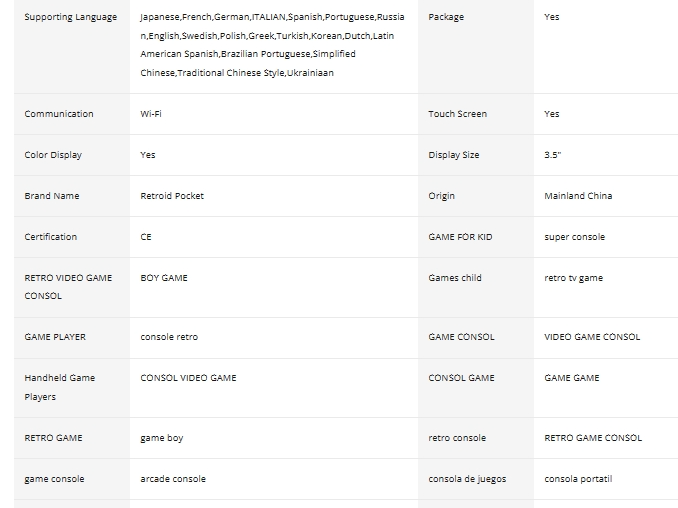Click the arcade console value

173,479
